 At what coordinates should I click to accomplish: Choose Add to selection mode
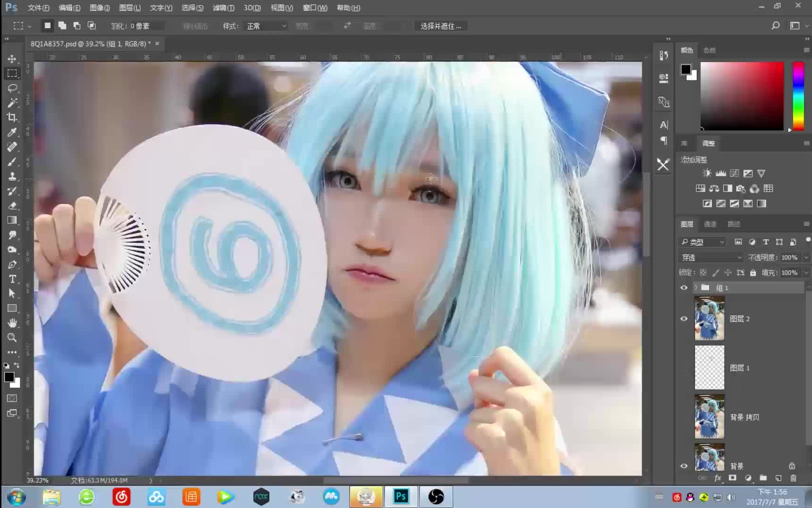pyautogui.click(x=62, y=26)
